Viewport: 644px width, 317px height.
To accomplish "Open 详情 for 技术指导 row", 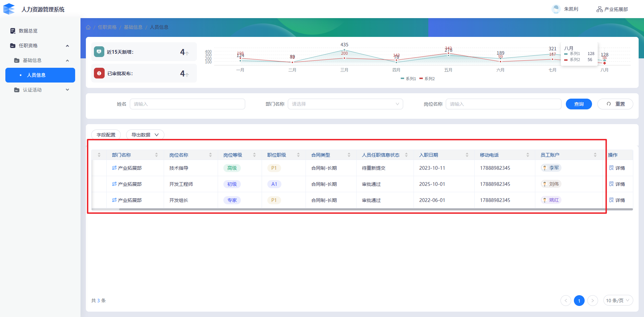I will (617, 168).
